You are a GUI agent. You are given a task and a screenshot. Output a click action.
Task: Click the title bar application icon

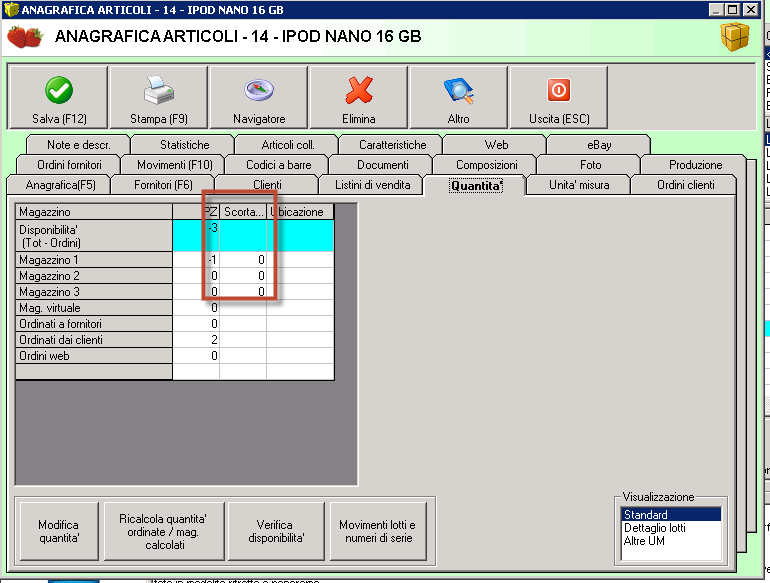(x=10, y=9)
